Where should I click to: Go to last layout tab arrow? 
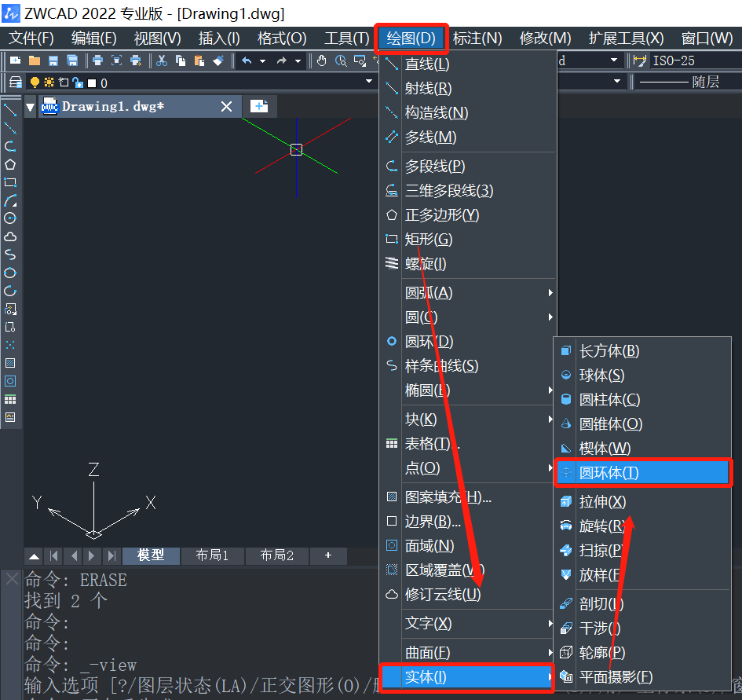tap(111, 555)
